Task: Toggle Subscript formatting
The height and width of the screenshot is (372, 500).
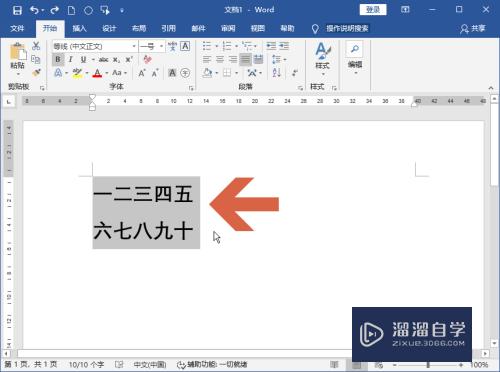Action: 116,60
